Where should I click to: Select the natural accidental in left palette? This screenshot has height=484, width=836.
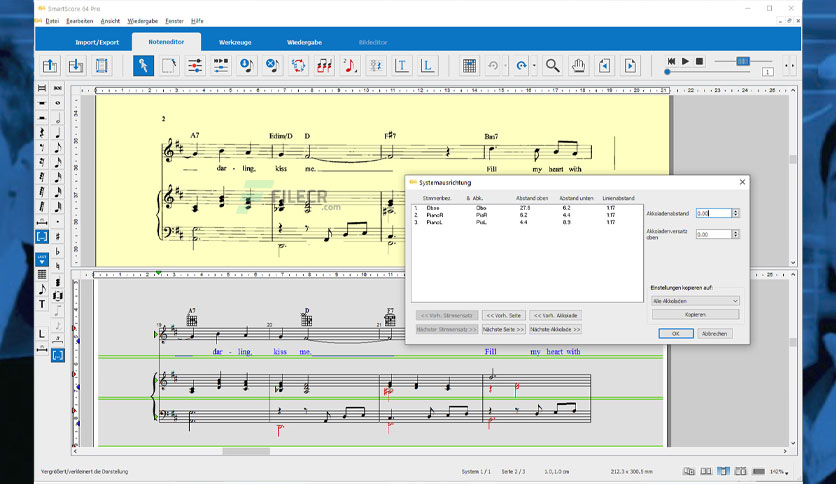(58, 266)
